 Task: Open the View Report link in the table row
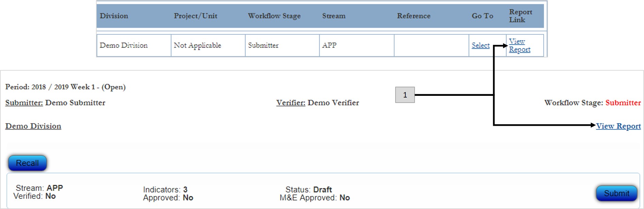pyautogui.click(x=519, y=46)
